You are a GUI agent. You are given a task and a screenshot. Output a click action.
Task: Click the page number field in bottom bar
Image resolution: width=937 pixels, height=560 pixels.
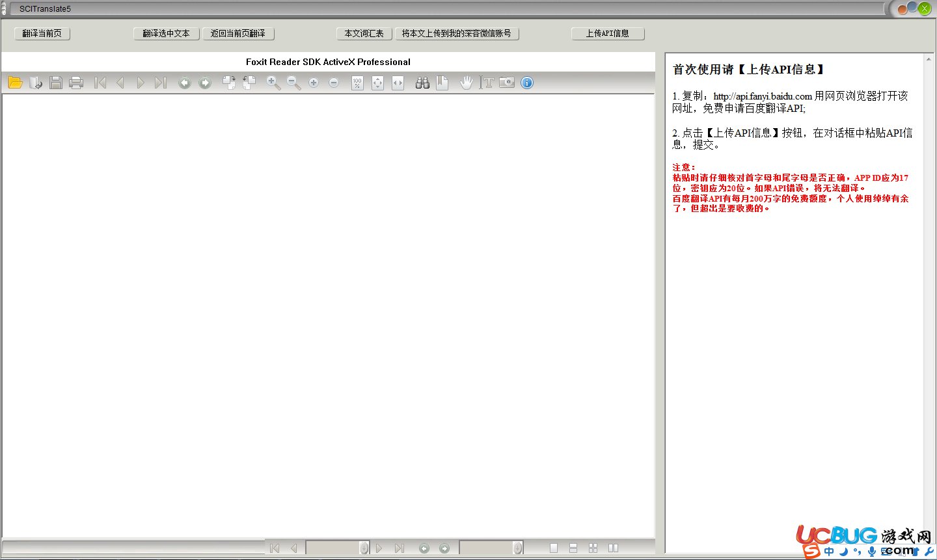coord(333,548)
